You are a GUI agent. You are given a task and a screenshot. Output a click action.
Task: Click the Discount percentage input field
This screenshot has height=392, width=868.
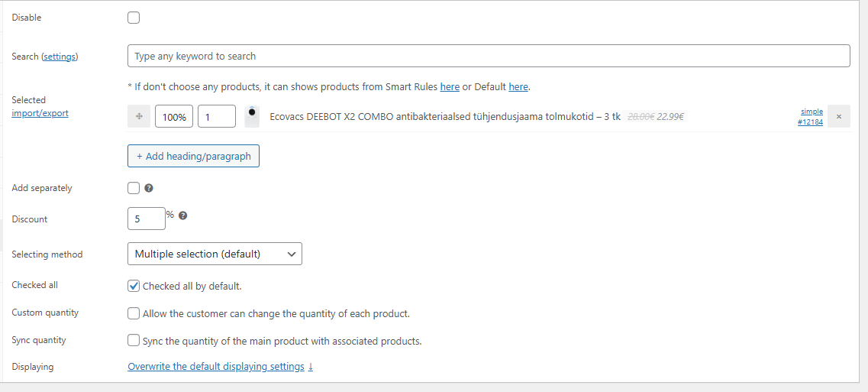pos(146,219)
